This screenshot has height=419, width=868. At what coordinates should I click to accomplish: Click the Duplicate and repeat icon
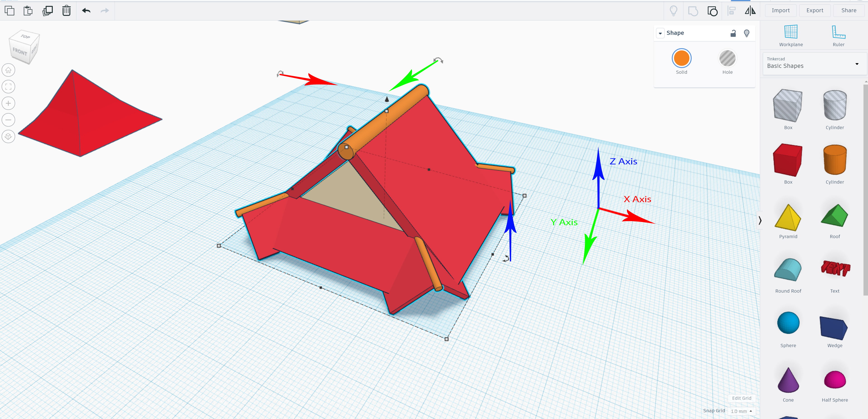coord(48,11)
